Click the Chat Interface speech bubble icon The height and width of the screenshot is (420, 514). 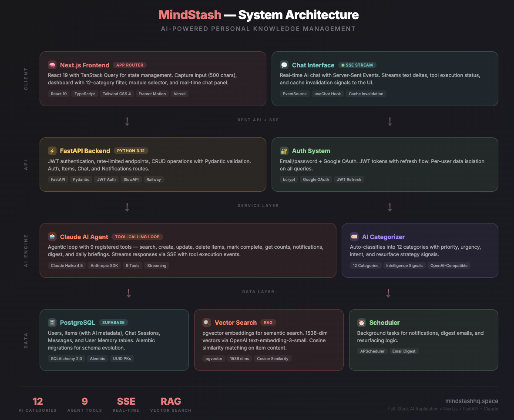tap(284, 64)
